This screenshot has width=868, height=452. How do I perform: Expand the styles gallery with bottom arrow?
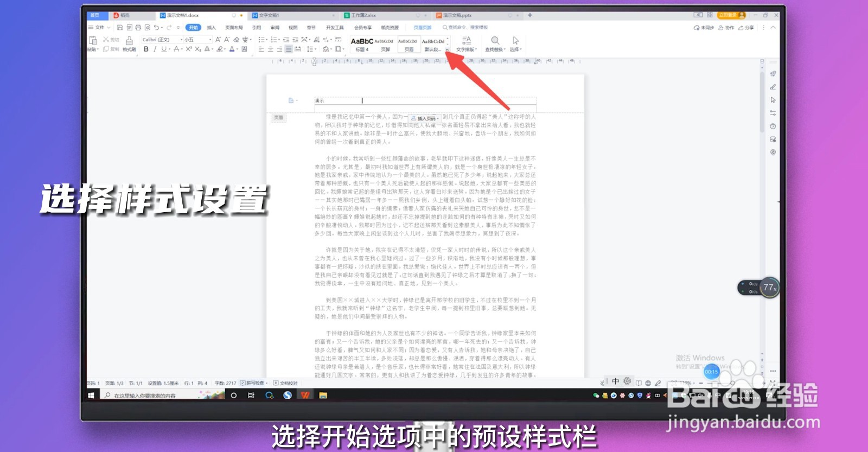point(447,50)
